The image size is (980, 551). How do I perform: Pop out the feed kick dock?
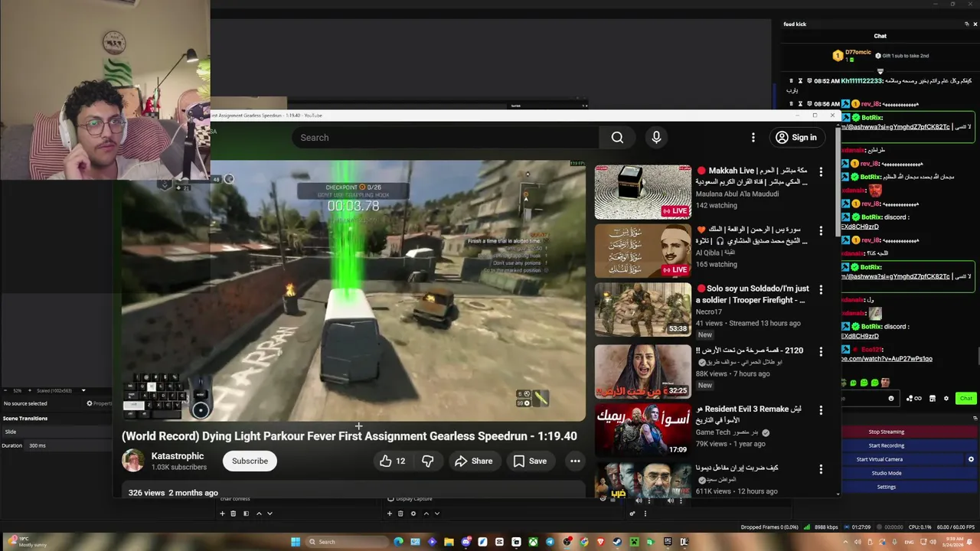point(966,24)
